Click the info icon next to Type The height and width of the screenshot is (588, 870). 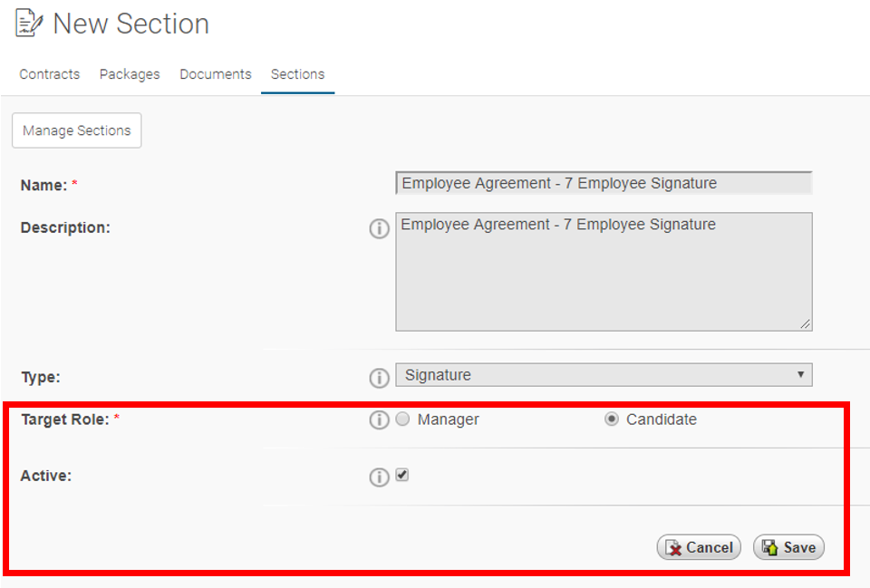coord(380,378)
